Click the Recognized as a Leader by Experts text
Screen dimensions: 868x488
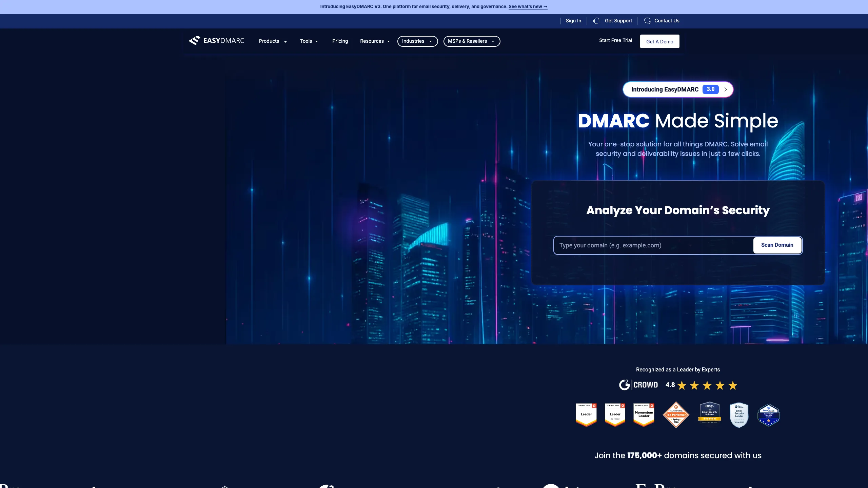pos(678,370)
